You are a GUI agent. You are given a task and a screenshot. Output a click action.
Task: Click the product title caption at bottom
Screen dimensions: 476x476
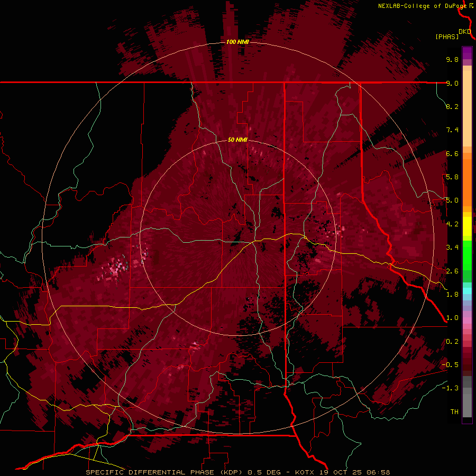click(237, 472)
